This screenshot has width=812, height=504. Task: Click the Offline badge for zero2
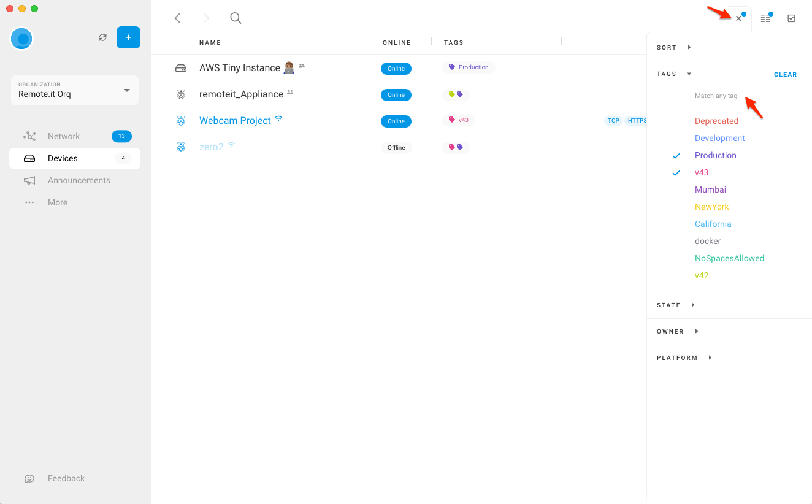tap(396, 147)
